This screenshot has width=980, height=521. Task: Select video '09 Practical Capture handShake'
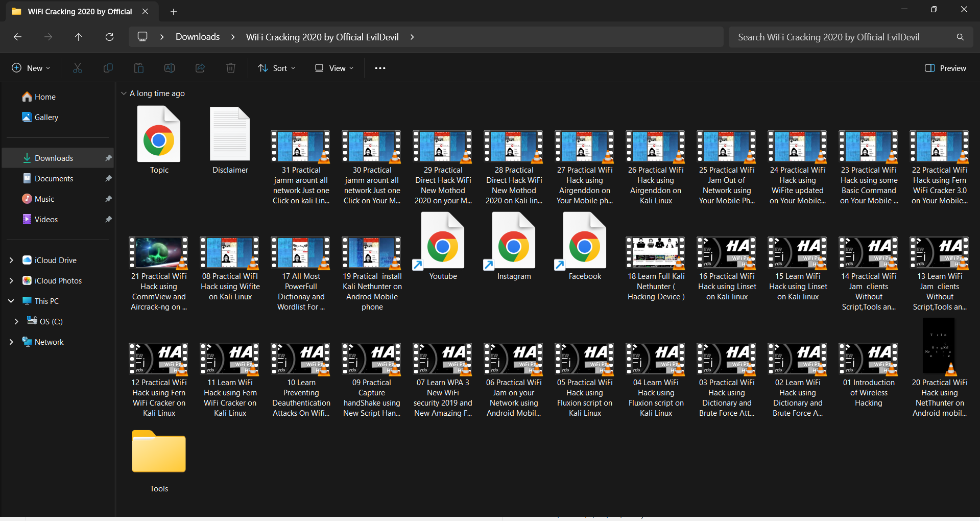click(372, 380)
